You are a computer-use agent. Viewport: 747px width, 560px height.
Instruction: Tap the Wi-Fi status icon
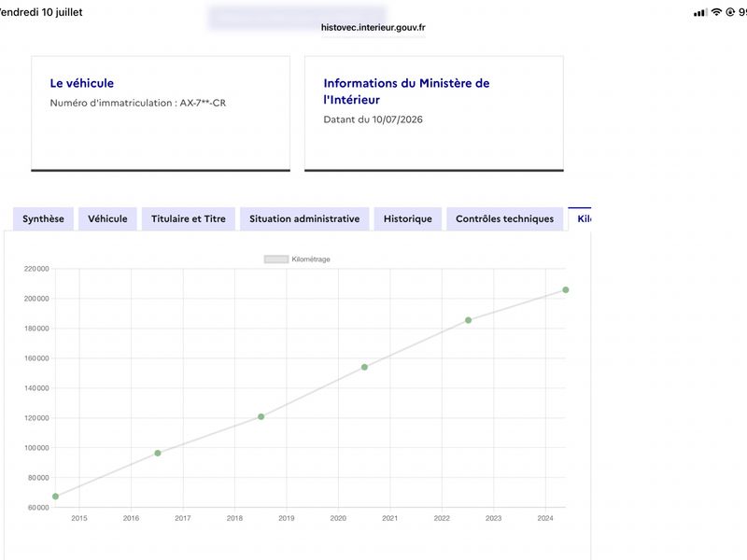tap(716, 12)
